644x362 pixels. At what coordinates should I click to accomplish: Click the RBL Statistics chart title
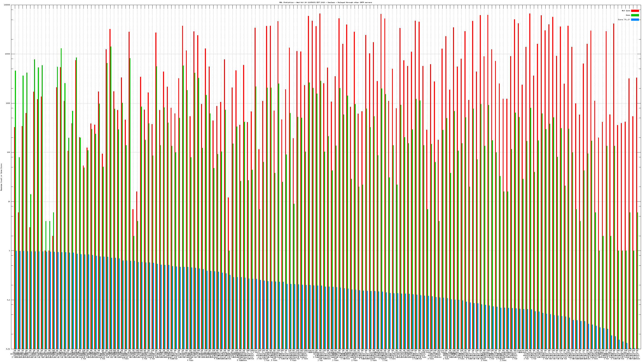[x=325, y=2]
